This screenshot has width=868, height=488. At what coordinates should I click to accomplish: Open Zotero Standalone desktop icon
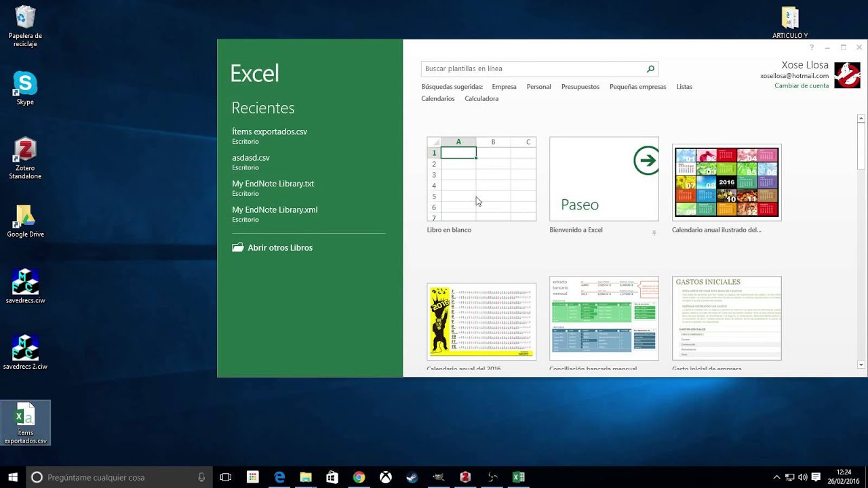pyautogui.click(x=25, y=159)
